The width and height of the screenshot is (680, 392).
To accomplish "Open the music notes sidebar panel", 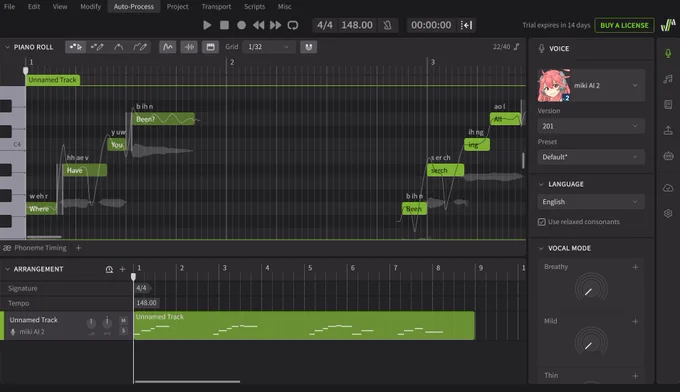I will [668, 79].
